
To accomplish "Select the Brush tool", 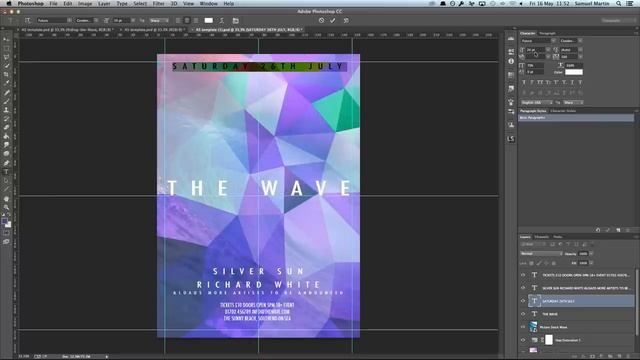I will (x=6, y=101).
